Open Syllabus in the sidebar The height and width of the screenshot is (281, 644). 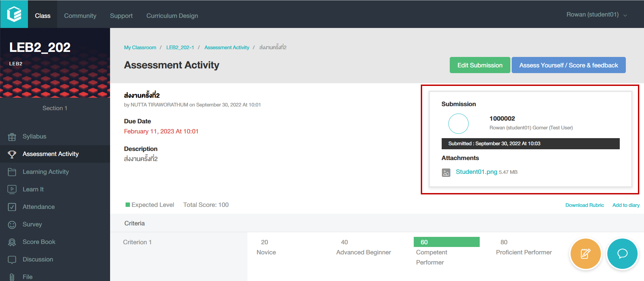55,136
